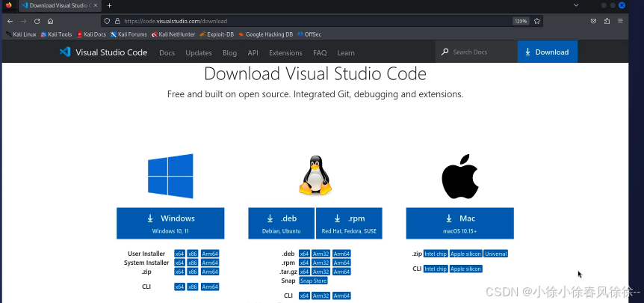Click the browser back arrow
The width and height of the screenshot is (644, 303).
click(10, 21)
